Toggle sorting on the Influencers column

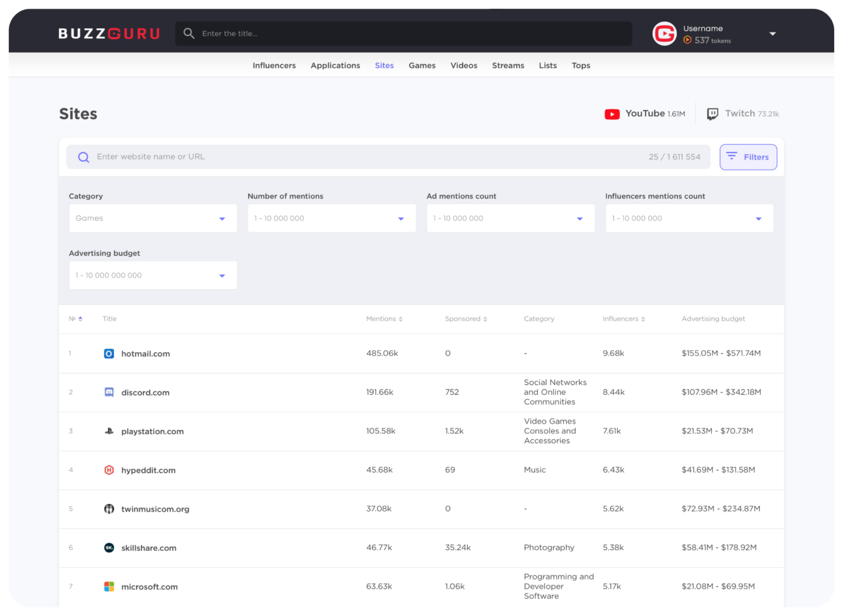(x=643, y=319)
